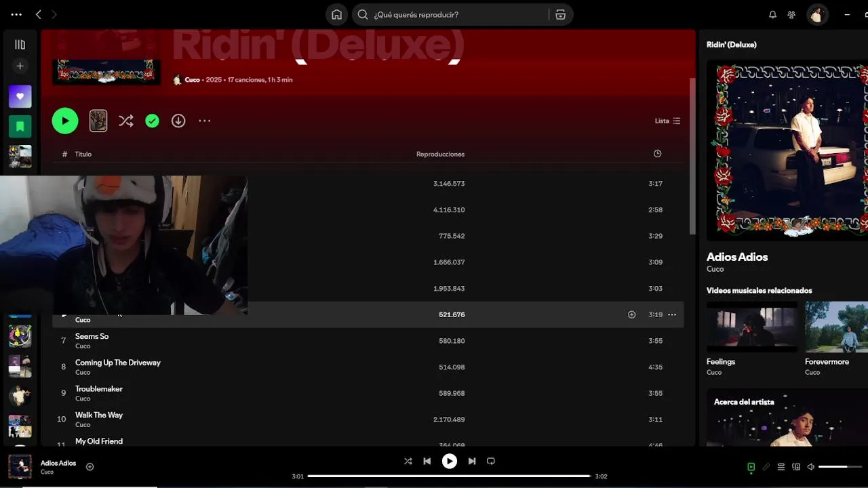Click Adios Adios title in now playing bar

[x=58, y=463]
